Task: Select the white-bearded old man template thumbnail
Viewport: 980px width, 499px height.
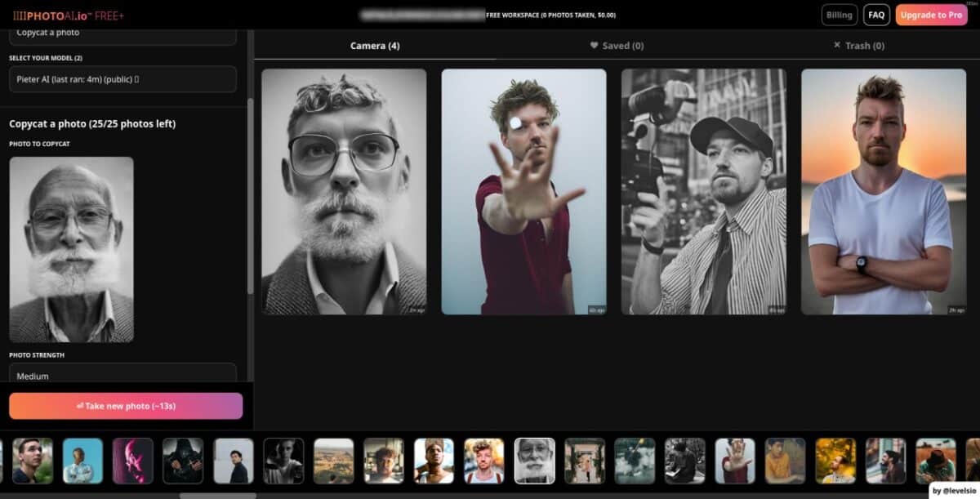Action: [x=534, y=461]
